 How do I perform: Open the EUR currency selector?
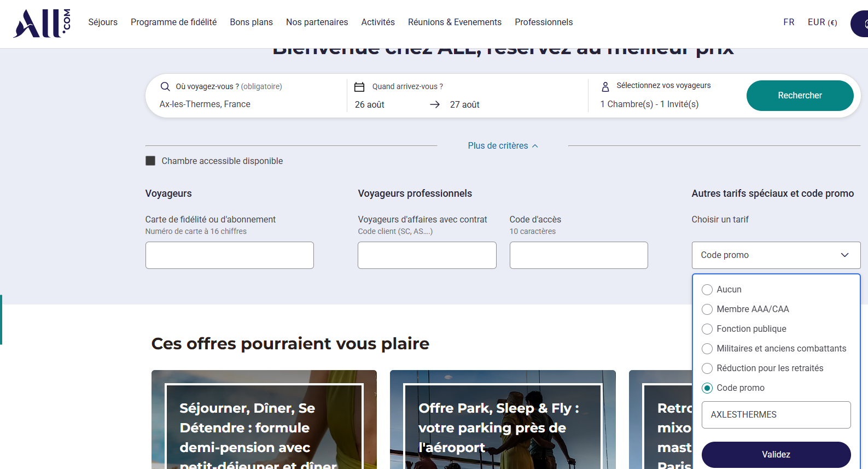(x=822, y=22)
